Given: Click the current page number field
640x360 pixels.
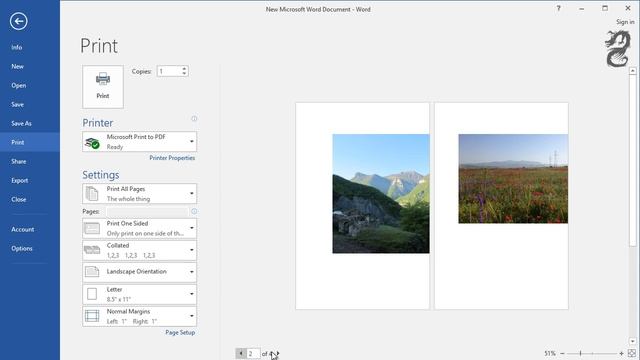Looking at the screenshot, I should 253,353.
